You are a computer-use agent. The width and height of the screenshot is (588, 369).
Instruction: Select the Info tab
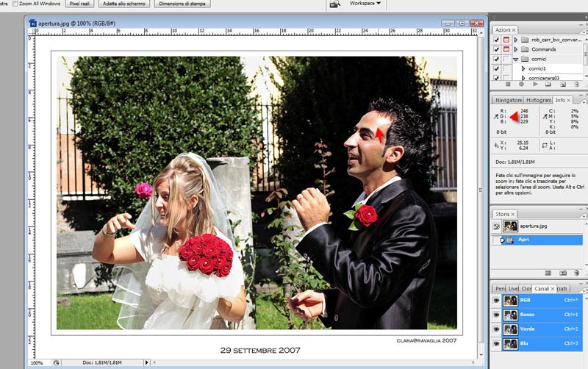tap(560, 100)
